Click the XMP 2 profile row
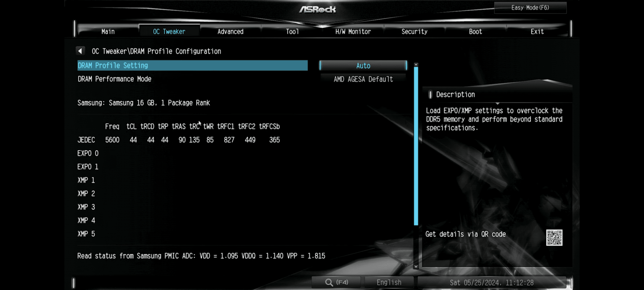This screenshot has height=290, width=644. coord(86,194)
